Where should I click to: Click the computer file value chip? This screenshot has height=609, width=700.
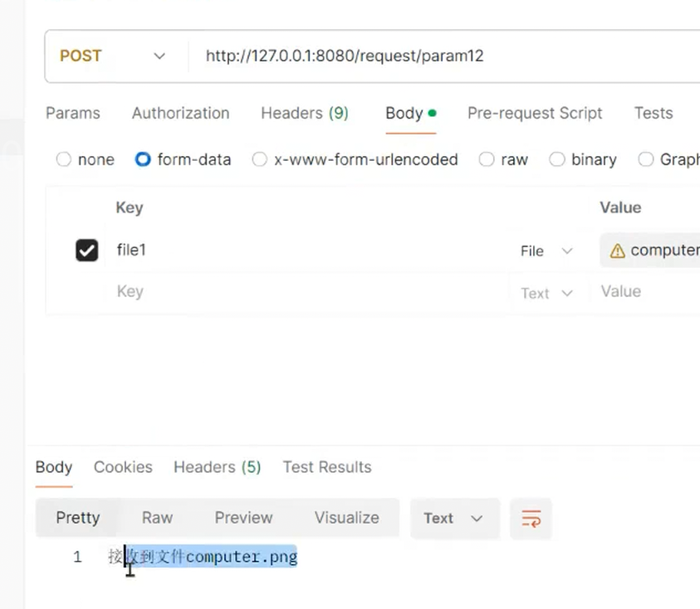pos(650,251)
